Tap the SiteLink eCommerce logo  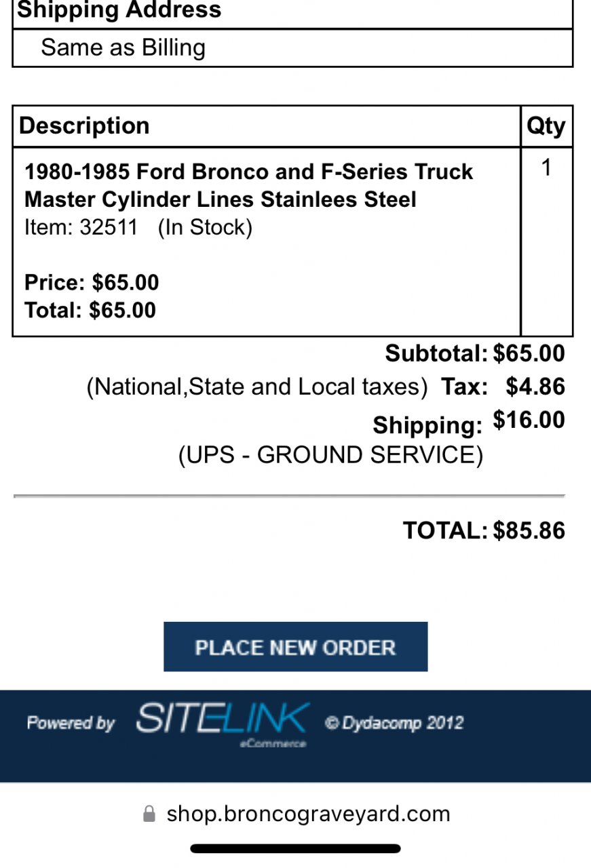(x=223, y=722)
